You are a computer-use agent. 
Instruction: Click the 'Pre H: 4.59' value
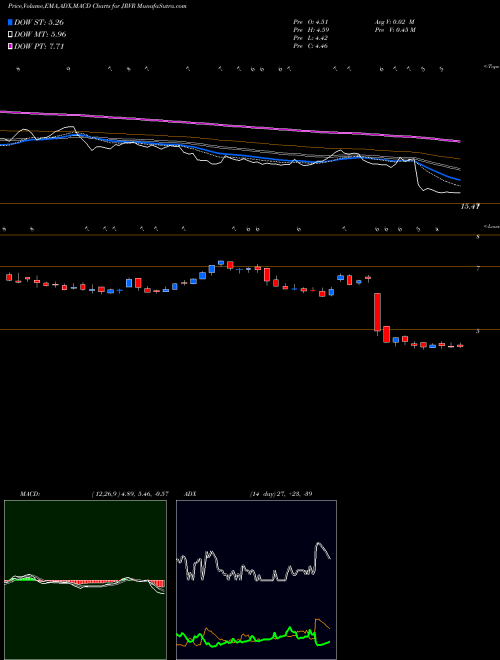point(311,30)
